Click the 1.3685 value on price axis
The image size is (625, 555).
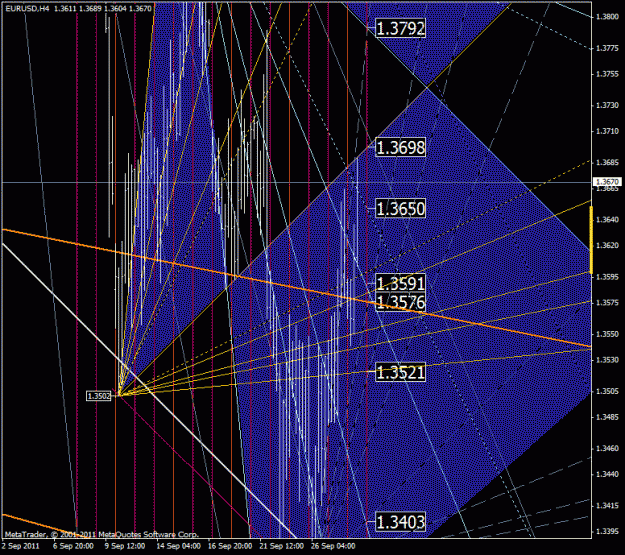[607, 162]
